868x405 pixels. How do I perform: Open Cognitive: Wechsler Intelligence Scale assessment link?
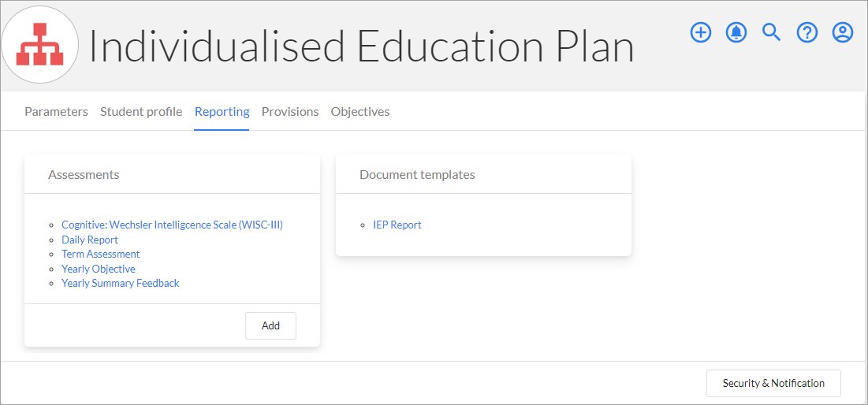(x=172, y=225)
